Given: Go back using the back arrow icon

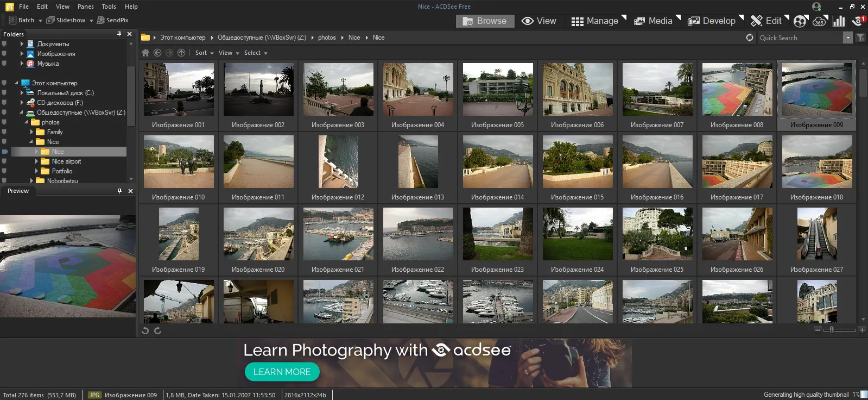Looking at the screenshot, I should click(157, 53).
